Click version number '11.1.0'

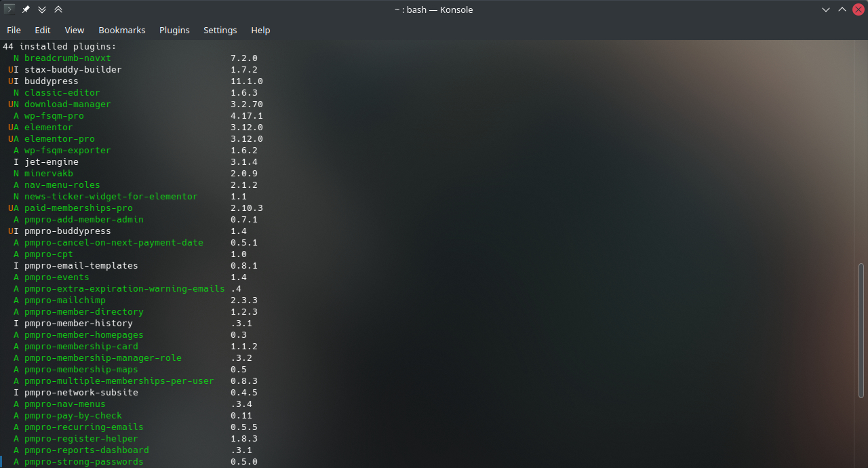(x=247, y=81)
